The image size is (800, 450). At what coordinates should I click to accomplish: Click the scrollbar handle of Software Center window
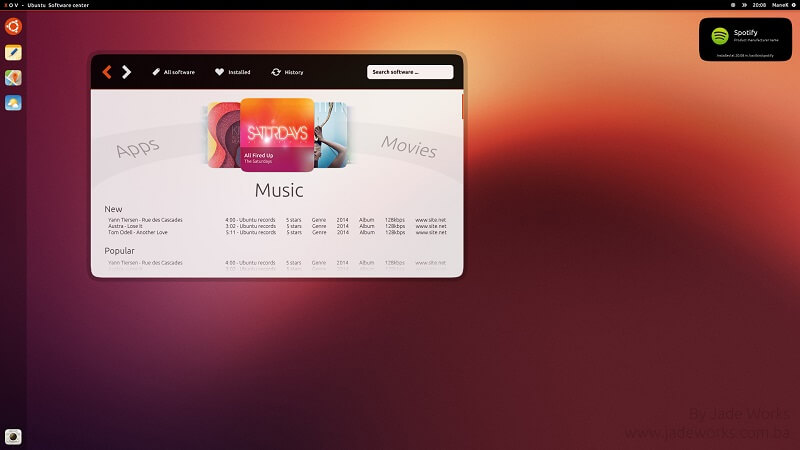click(x=462, y=106)
